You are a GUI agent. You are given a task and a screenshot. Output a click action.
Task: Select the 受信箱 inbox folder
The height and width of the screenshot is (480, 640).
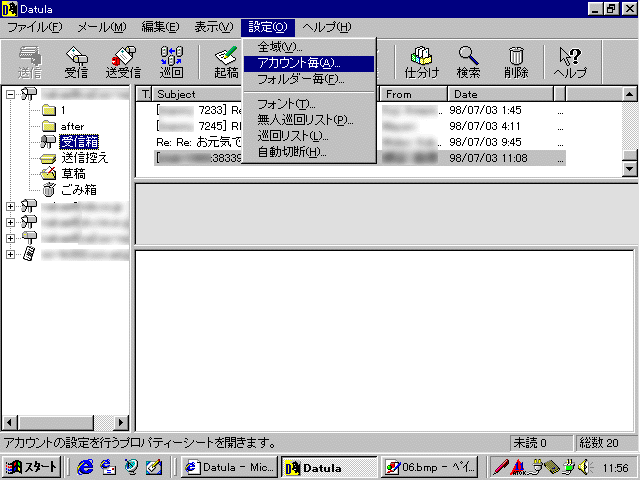pyautogui.click(x=79, y=142)
